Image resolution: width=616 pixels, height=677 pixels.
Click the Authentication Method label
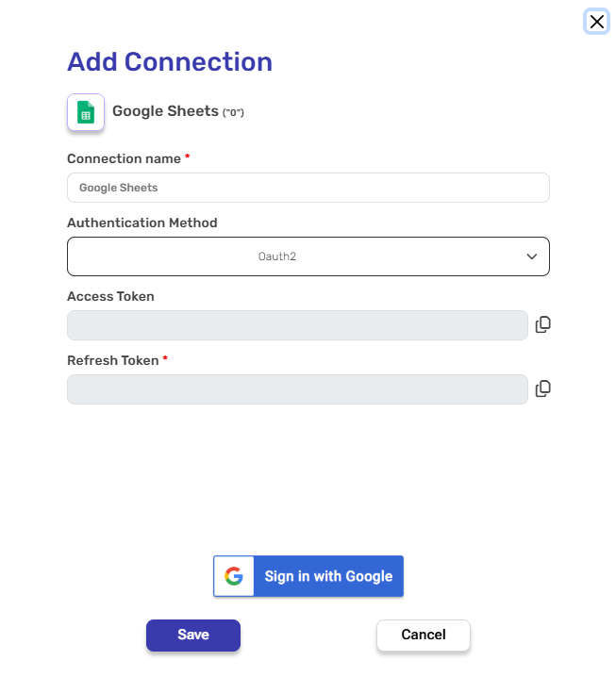click(x=142, y=223)
